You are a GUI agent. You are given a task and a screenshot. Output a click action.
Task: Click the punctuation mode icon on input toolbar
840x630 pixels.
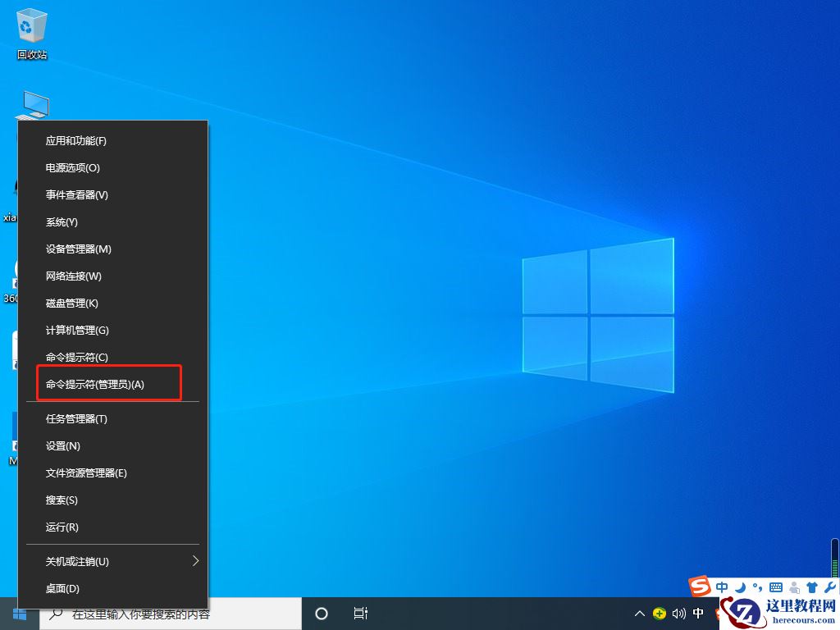pos(757,587)
